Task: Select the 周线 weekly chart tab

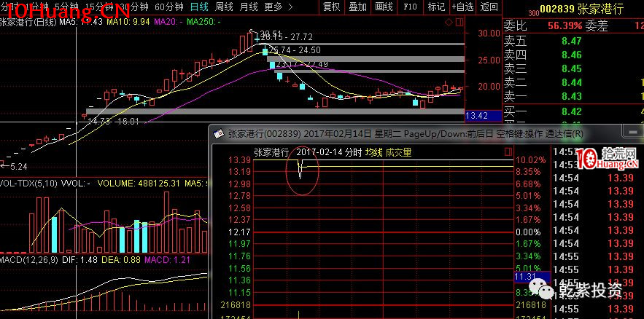Action: (224, 7)
